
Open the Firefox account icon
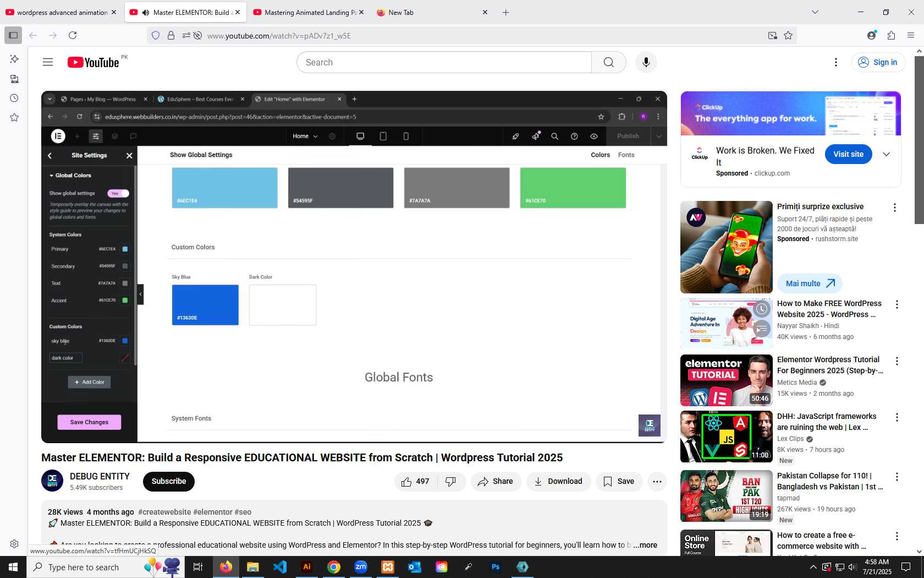click(872, 35)
